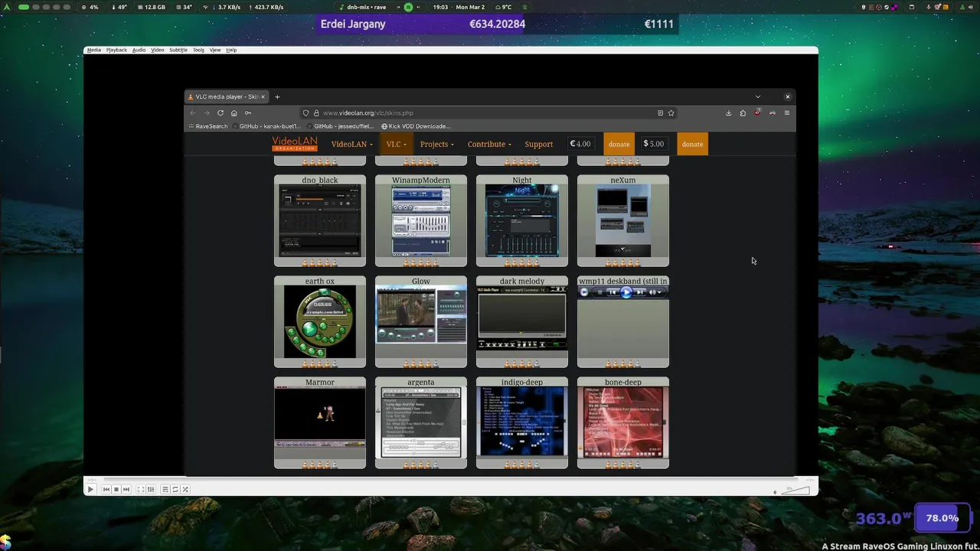Toggle VLC fullscreen mode
This screenshot has height=551, width=980.
click(140, 489)
